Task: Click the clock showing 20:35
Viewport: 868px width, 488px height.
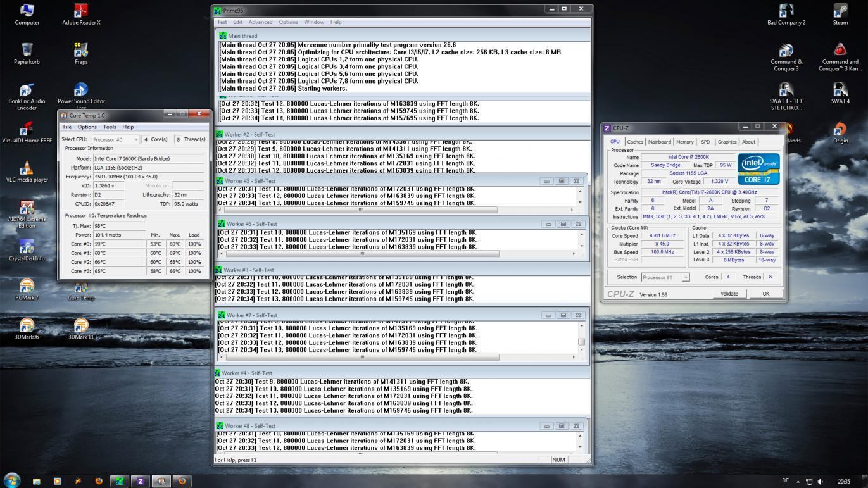Action: [x=844, y=482]
